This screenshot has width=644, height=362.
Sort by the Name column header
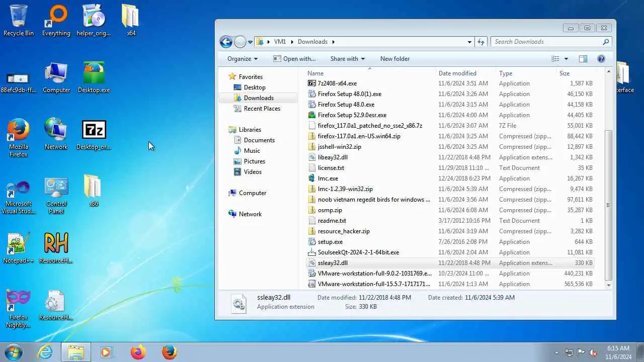tap(370, 73)
